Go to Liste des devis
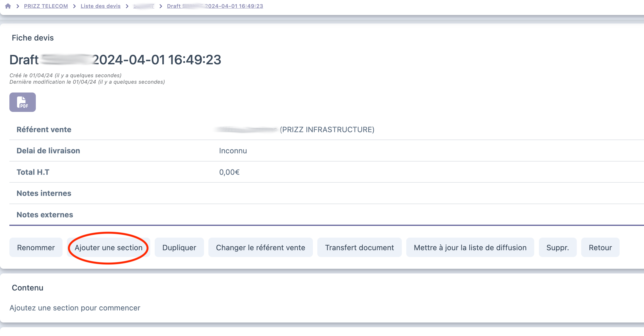The image size is (644, 336). tap(100, 6)
